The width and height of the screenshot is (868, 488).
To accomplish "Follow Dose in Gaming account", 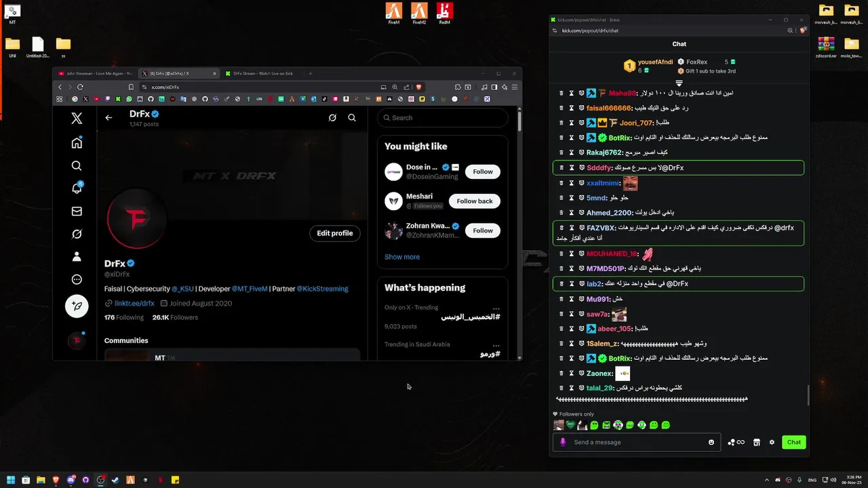I will coord(483,171).
